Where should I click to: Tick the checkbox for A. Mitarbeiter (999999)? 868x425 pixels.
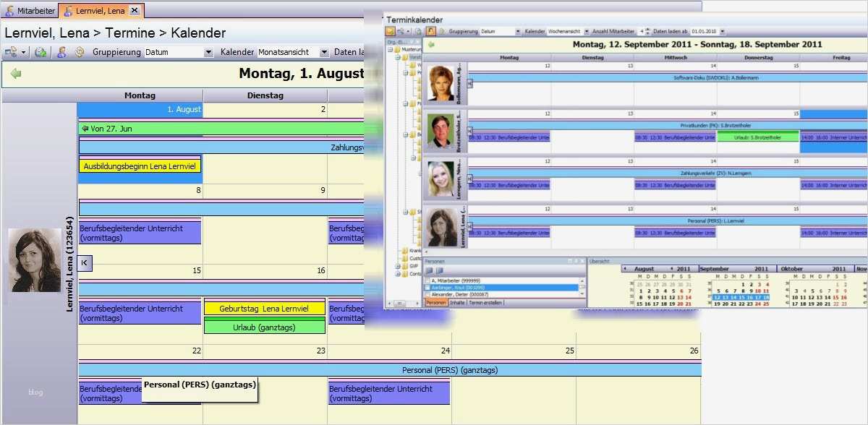pyautogui.click(x=427, y=280)
